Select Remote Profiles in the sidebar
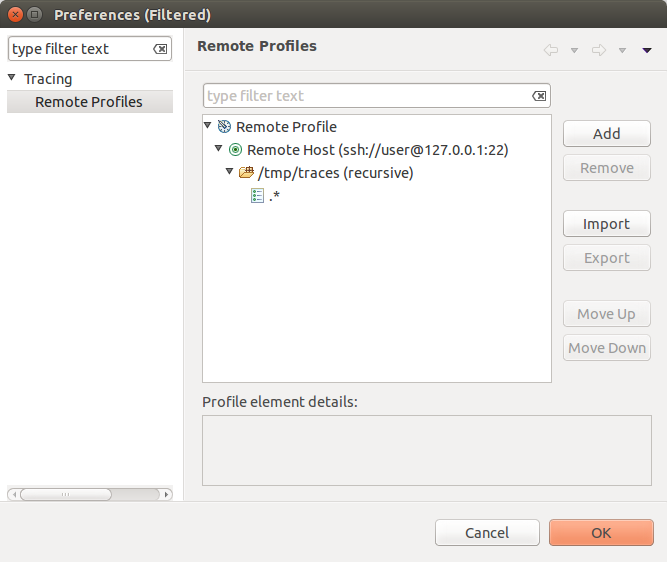Screen dimensions: 667x562 pyautogui.click(x=88, y=102)
